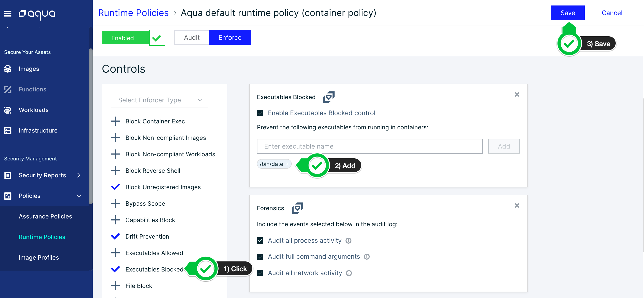Toggle Audit full command arguments checkbox
Image resolution: width=644 pixels, height=298 pixels.
coord(260,257)
